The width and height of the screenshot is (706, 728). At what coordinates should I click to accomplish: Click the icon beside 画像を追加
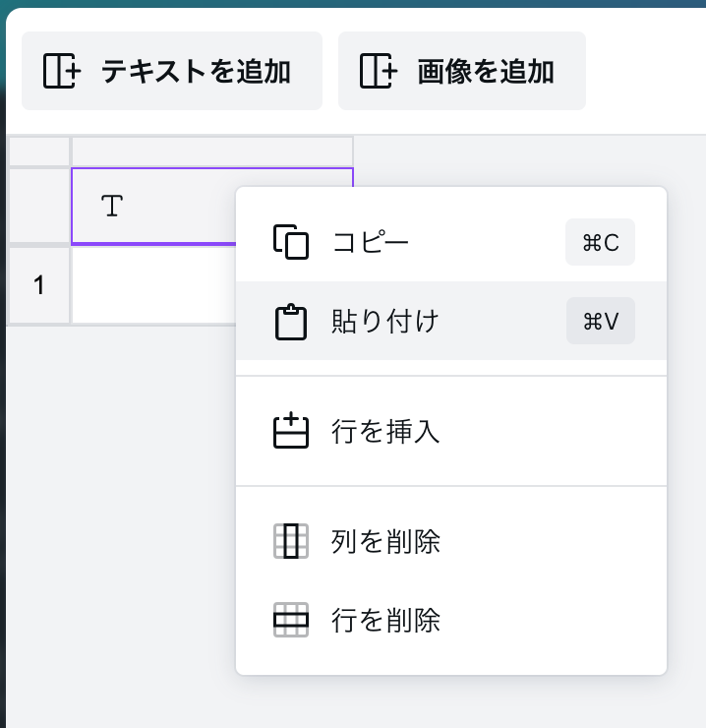(379, 71)
